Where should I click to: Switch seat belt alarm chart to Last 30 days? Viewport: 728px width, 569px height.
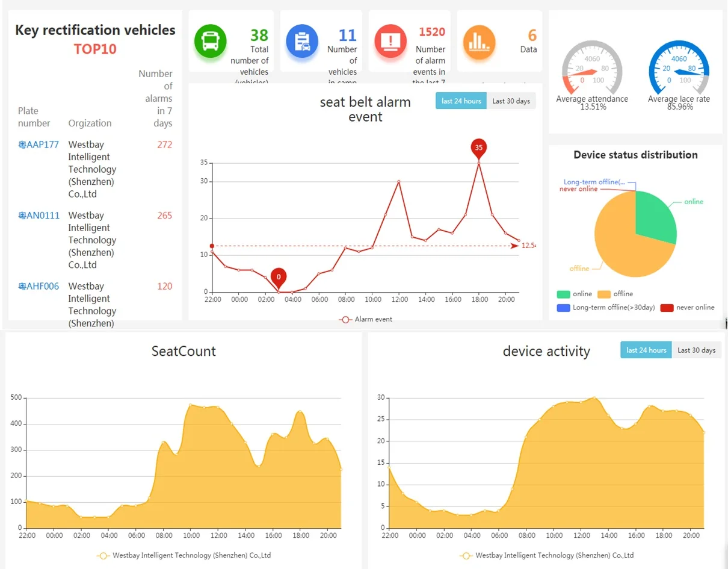tap(511, 101)
